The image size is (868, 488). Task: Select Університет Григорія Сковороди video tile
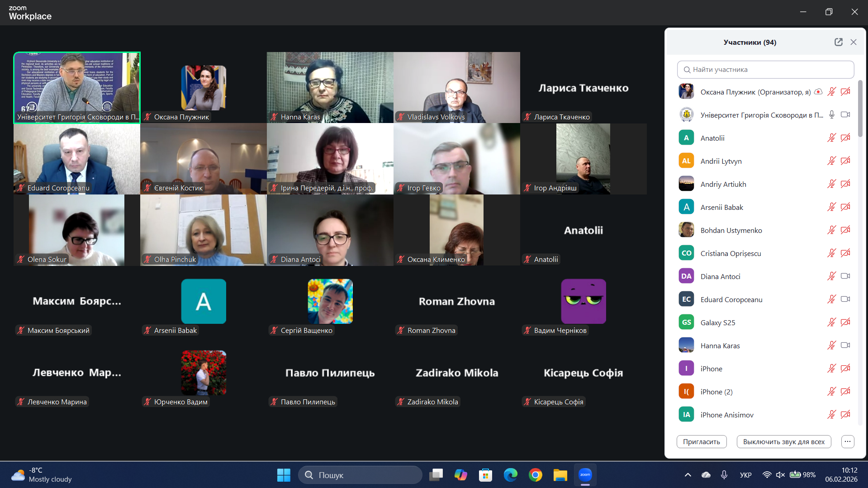pos(77,87)
